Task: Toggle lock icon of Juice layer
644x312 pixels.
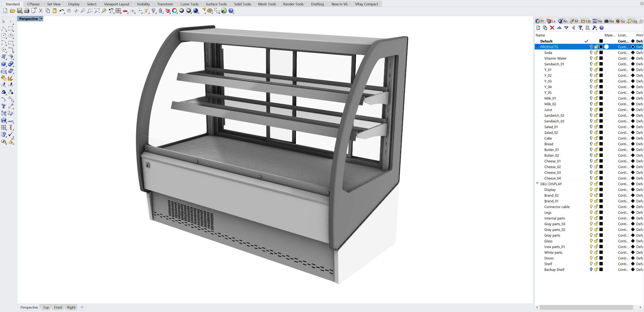Action: click(x=596, y=109)
